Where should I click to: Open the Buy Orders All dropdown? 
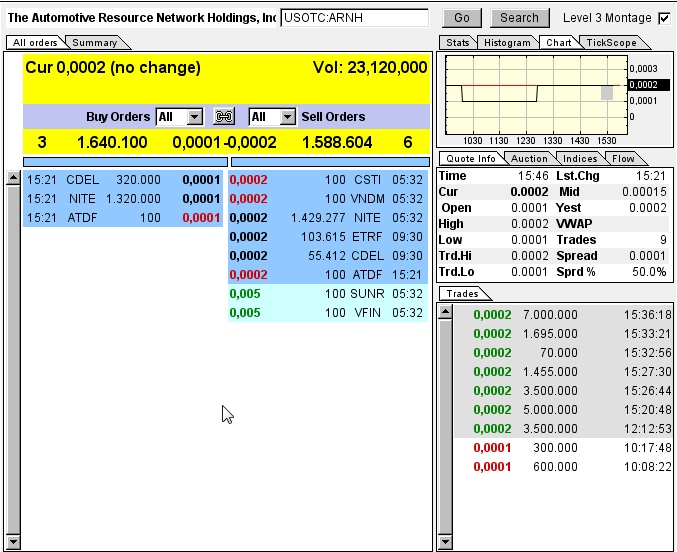180,117
